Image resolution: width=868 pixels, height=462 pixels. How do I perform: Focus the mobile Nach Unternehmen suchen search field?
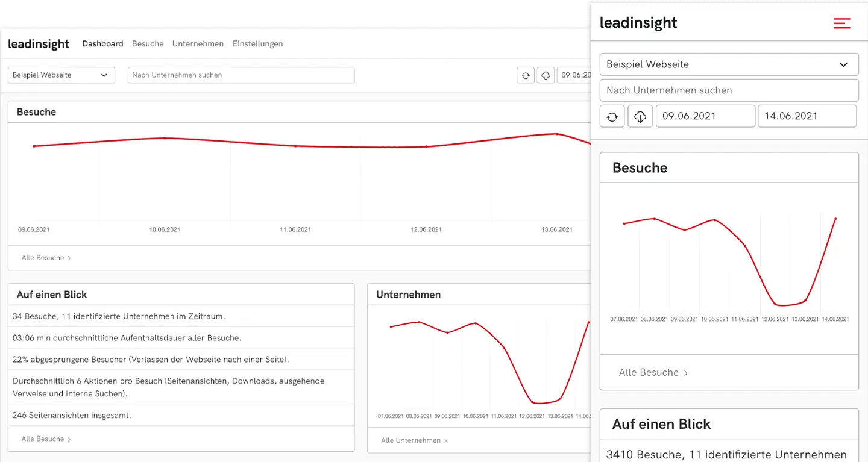729,90
